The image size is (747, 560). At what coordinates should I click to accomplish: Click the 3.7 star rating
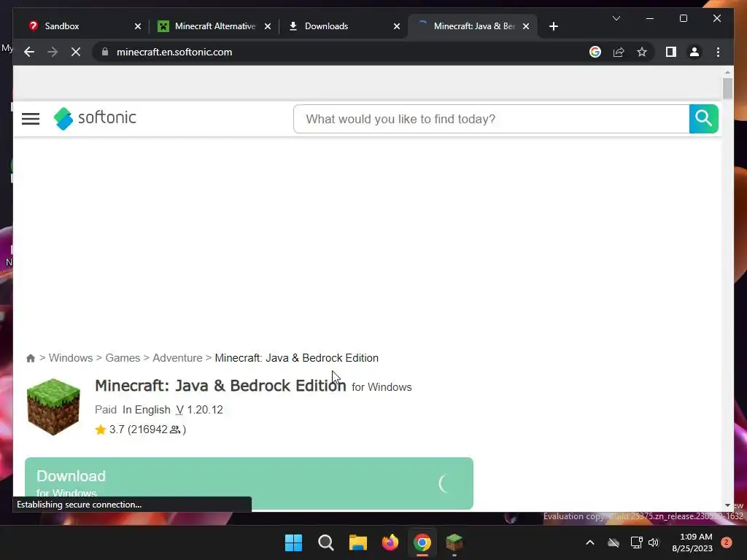141,429
